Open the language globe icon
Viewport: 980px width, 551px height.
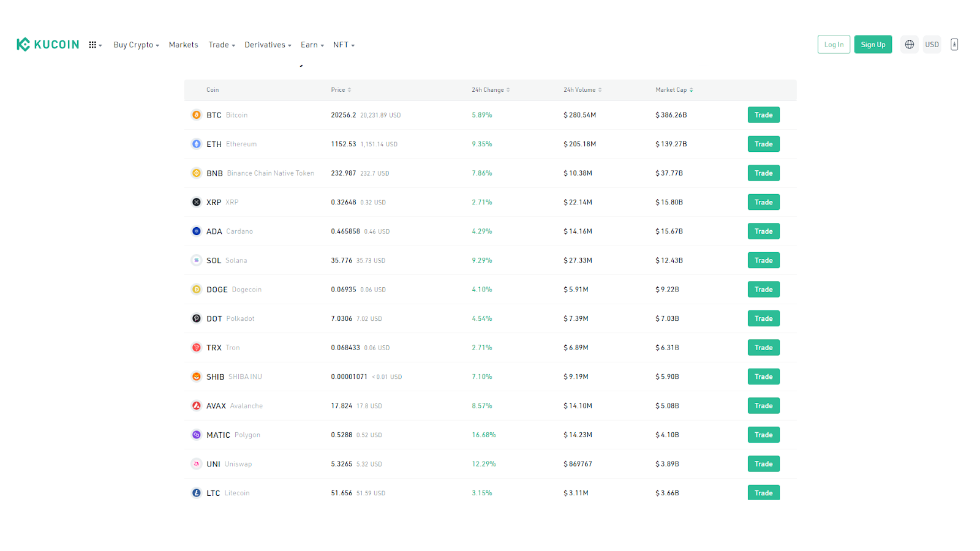[x=910, y=45]
